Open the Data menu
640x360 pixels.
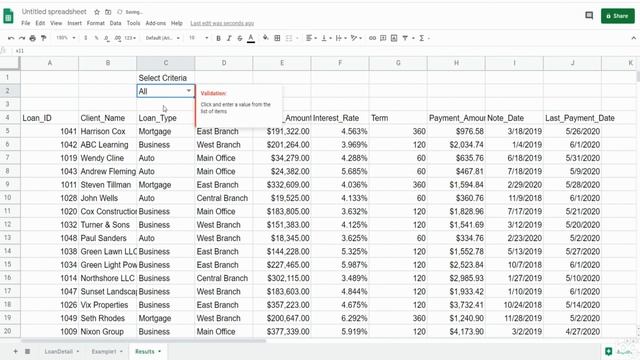(x=116, y=23)
